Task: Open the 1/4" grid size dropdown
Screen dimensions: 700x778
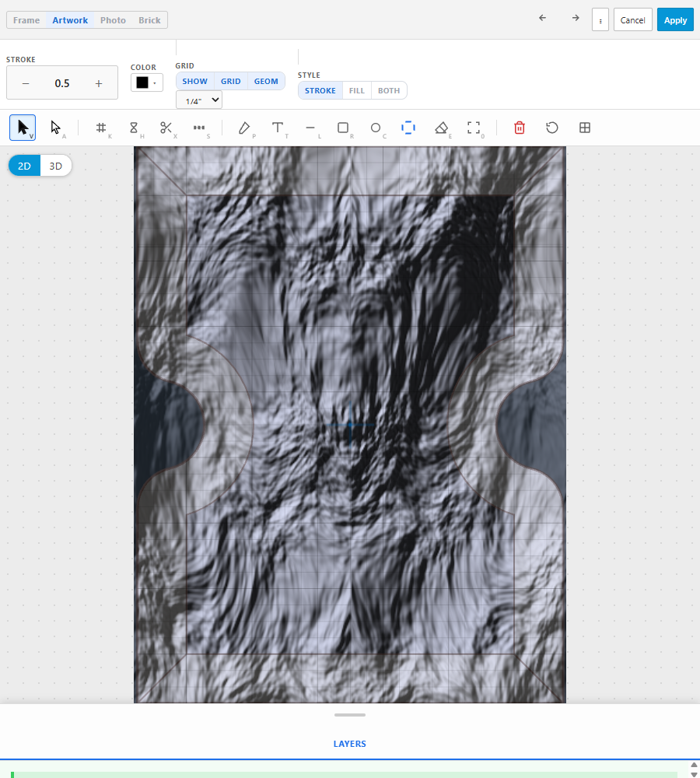Action: tap(199, 100)
